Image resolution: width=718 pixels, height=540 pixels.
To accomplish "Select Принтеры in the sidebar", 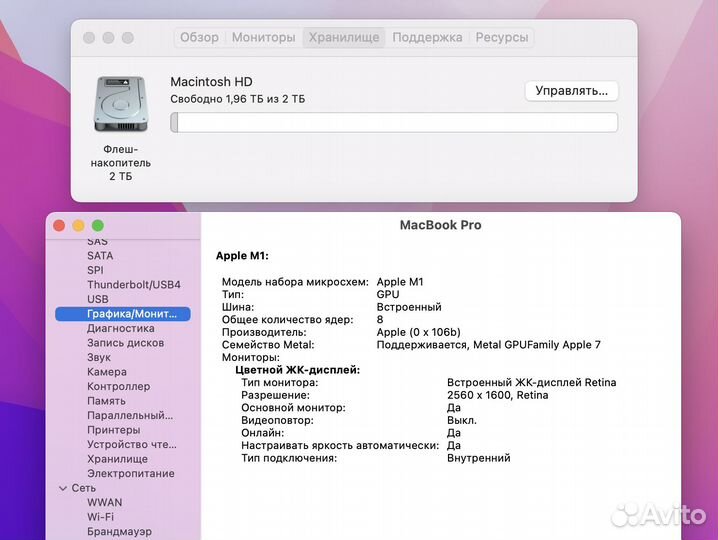I will pyautogui.click(x=114, y=430).
